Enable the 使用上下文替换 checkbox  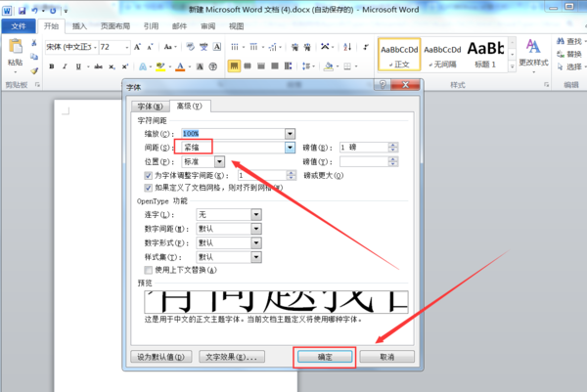tap(149, 270)
